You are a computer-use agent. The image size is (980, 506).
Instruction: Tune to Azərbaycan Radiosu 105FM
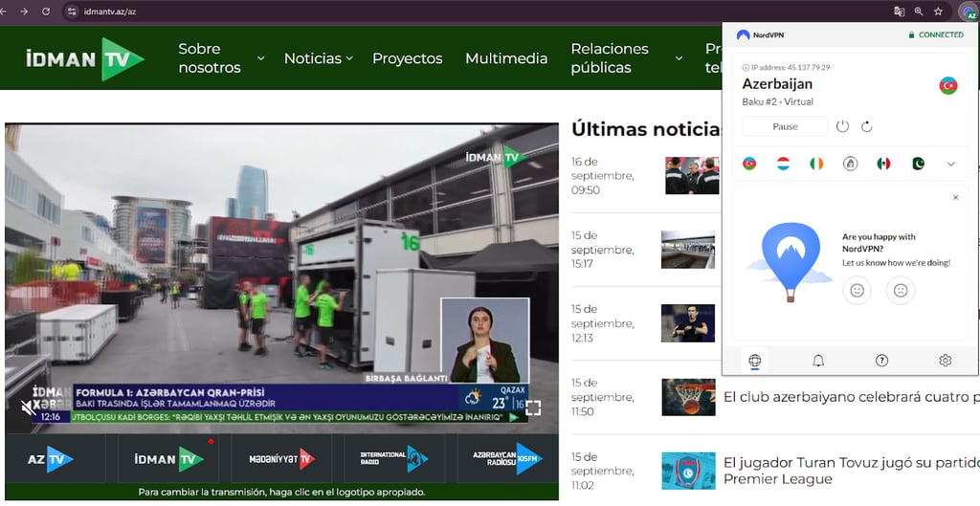click(507, 459)
